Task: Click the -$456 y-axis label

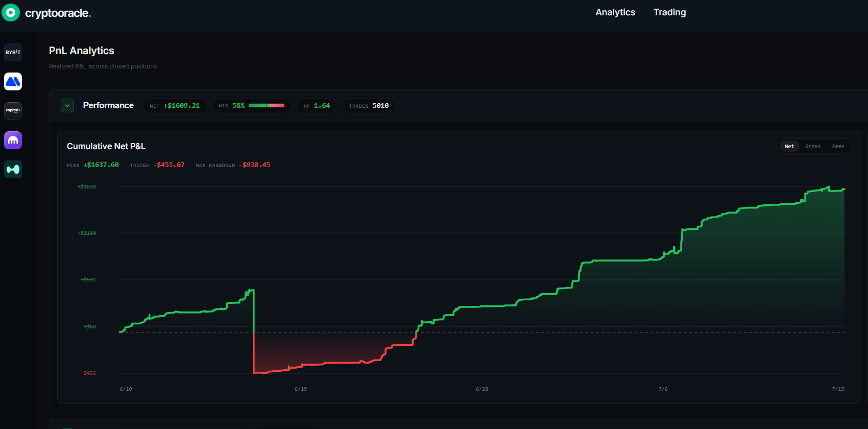Action: point(88,373)
